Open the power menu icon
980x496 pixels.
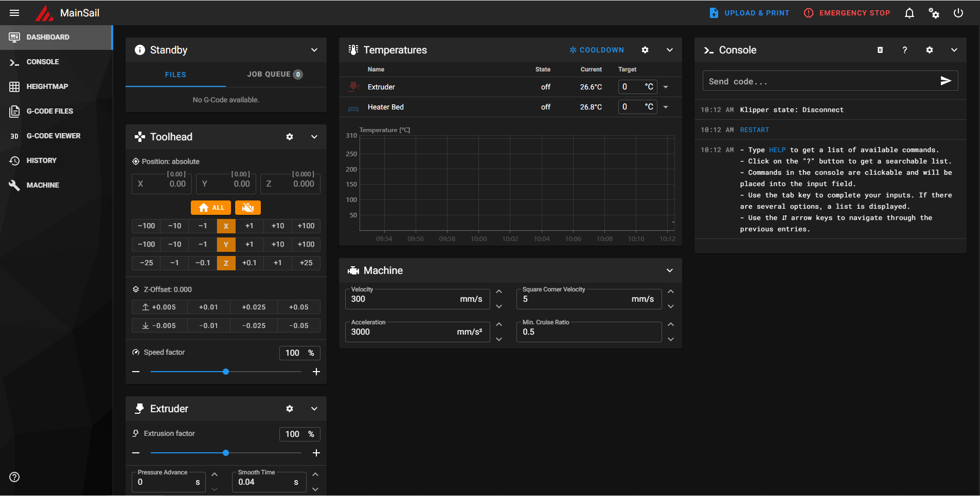958,13
